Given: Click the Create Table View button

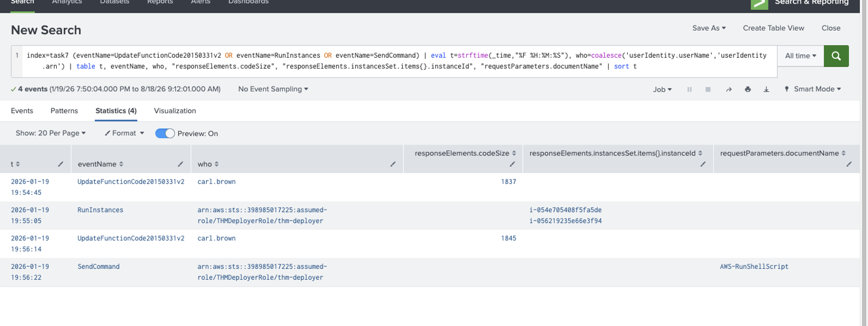Looking at the screenshot, I should pyautogui.click(x=774, y=28).
